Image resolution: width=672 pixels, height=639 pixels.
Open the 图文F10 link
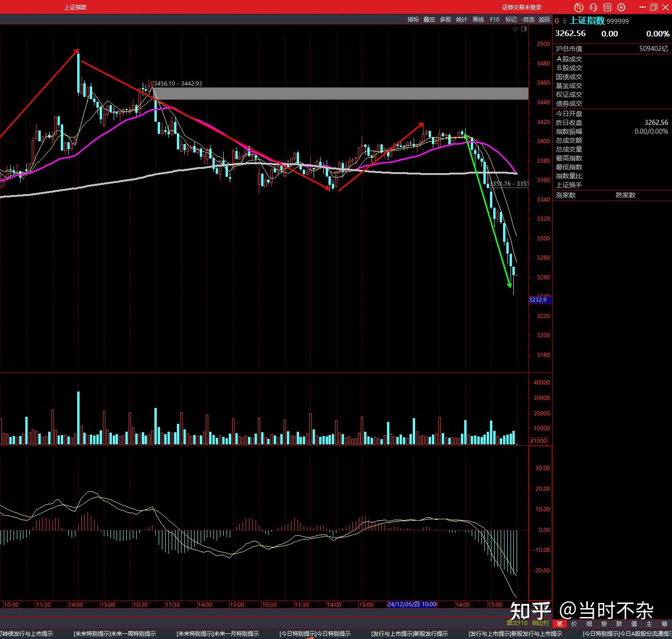[517, 623]
